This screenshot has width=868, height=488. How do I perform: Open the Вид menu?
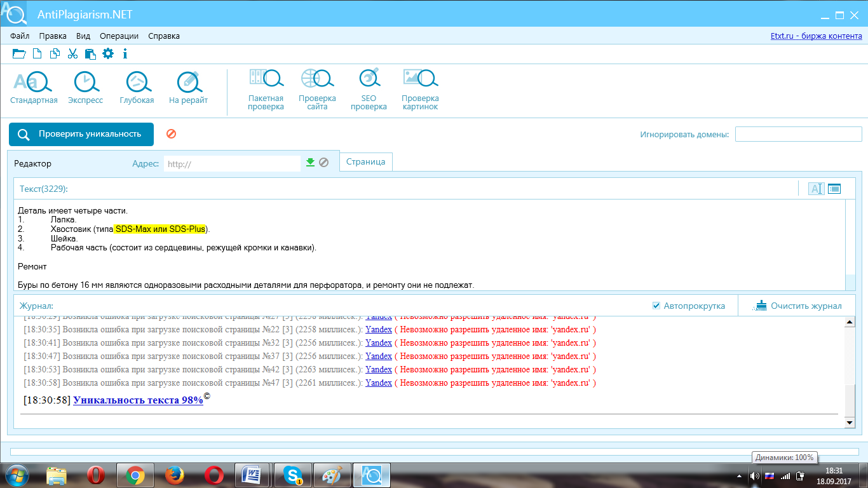(83, 36)
